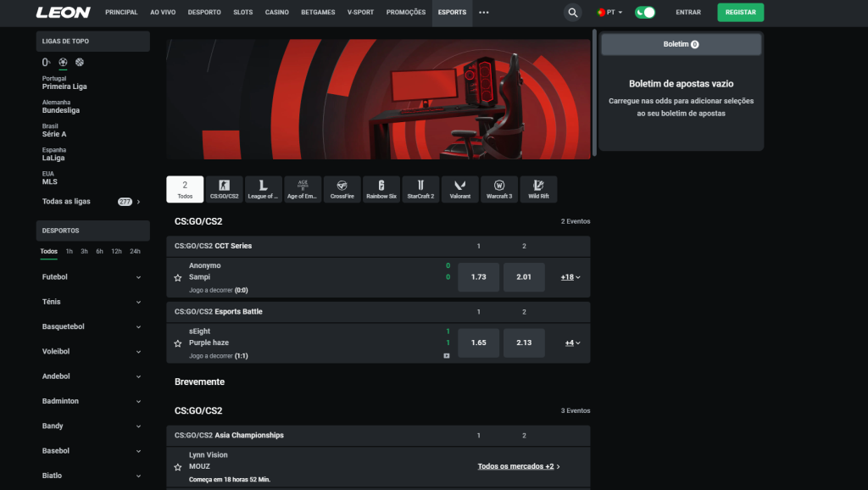Select the 3h time filter
Image resolution: width=868 pixels, height=490 pixels.
tap(84, 252)
